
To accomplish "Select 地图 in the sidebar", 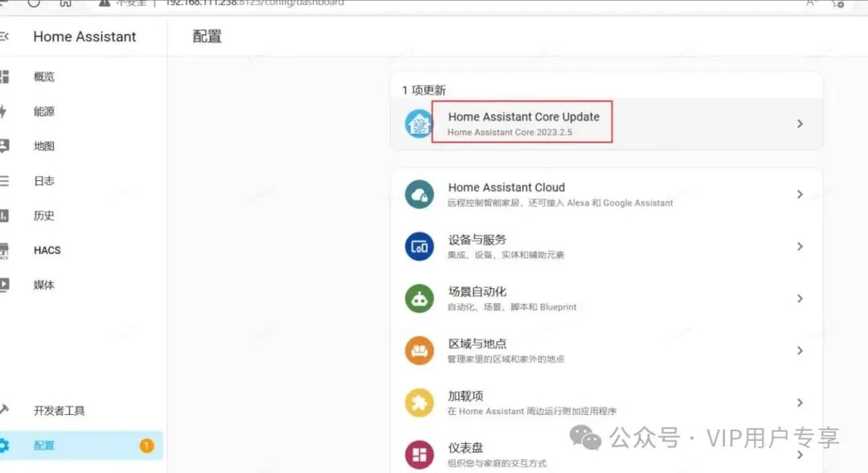I will [44, 146].
